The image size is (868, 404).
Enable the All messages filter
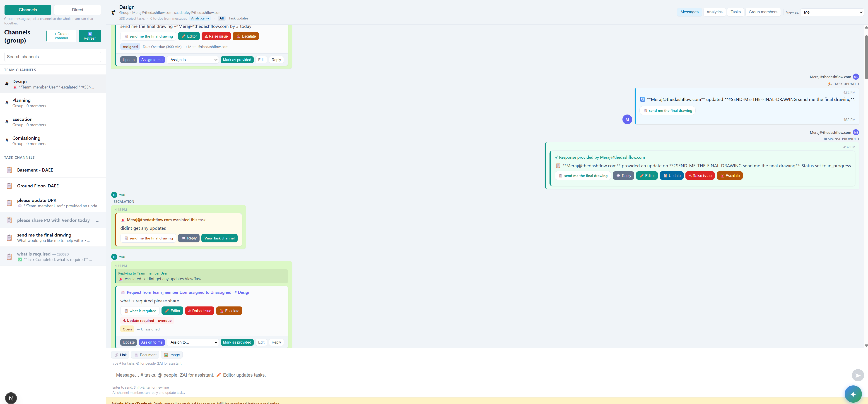click(221, 18)
